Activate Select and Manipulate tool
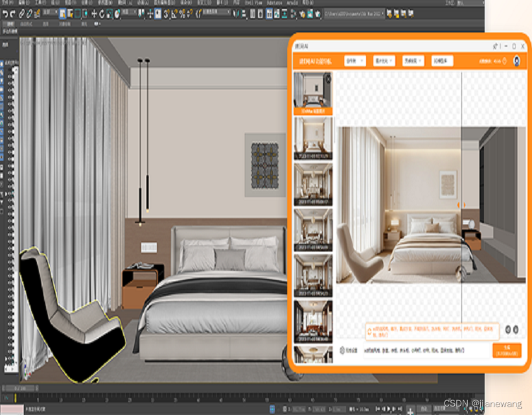Screen dimensions: 532x415 tap(150, 14)
